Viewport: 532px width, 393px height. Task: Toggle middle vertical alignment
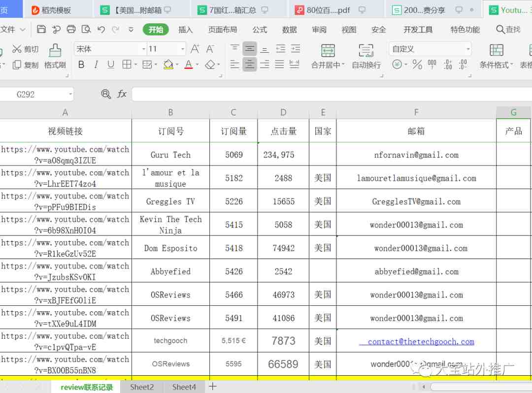coord(250,49)
